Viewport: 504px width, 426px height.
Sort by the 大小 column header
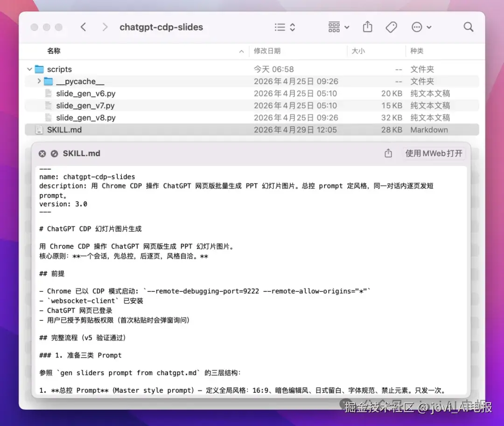pyautogui.click(x=358, y=51)
